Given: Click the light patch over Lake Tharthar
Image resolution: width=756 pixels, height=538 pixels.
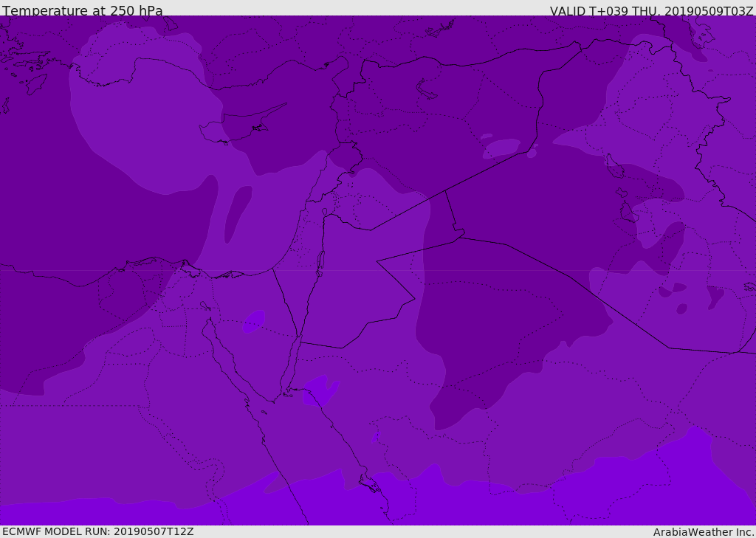Looking at the screenshot, I should [501, 148].
